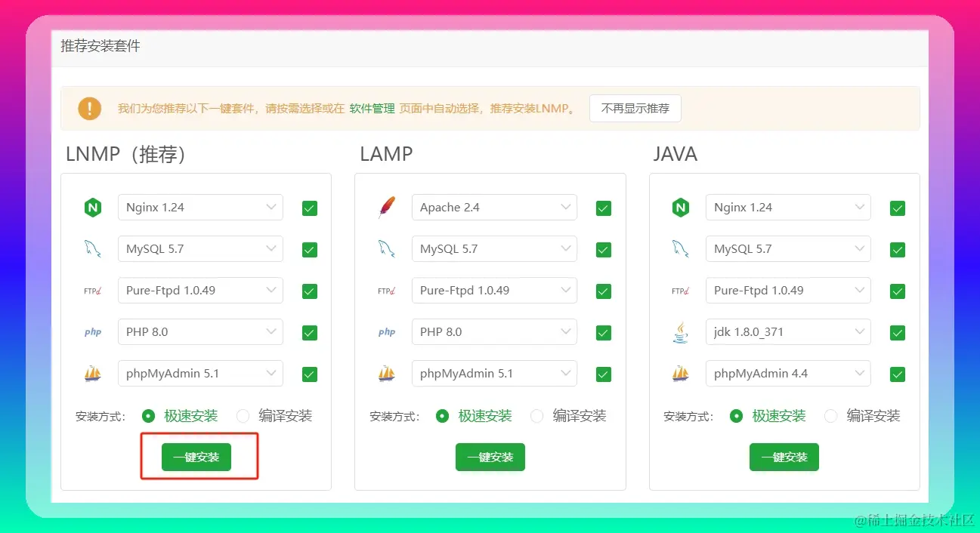
Task: Click 一键安装 button under LNMP
Action: click(196, 457)
